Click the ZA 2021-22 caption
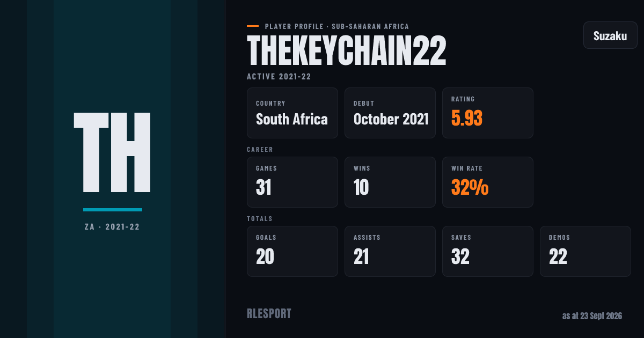This screenshot has height=338, width=644. tap(112, 227)
